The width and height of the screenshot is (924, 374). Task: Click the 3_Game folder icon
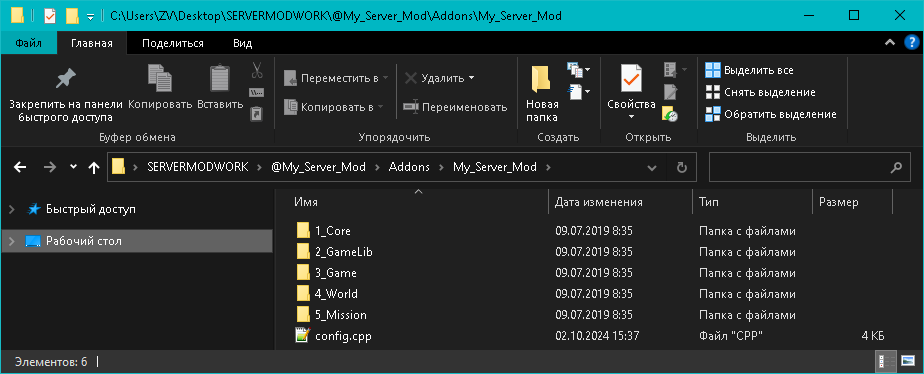click(x=303, y=273)
